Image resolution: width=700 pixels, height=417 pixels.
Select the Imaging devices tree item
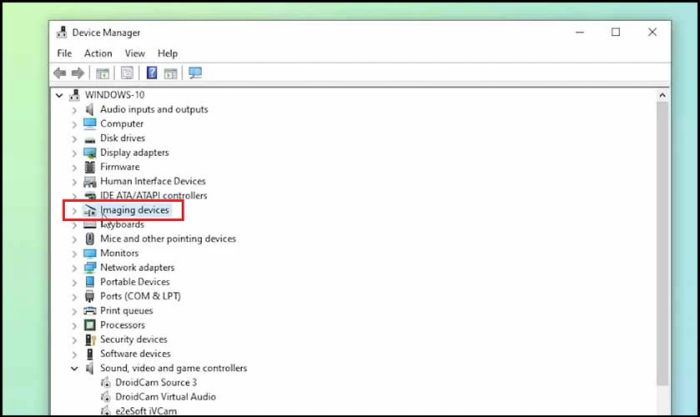pos(134,210)
